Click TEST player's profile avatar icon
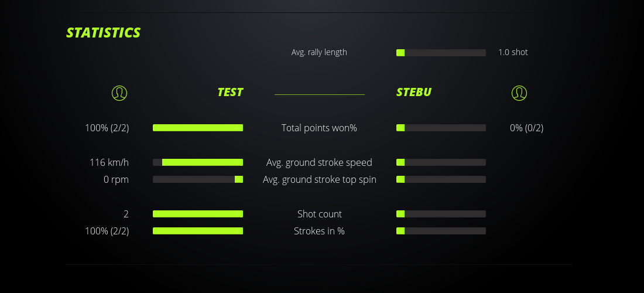The height and width of the screenshot is (293, 644). pyautogui.click(x=119, y=93)
